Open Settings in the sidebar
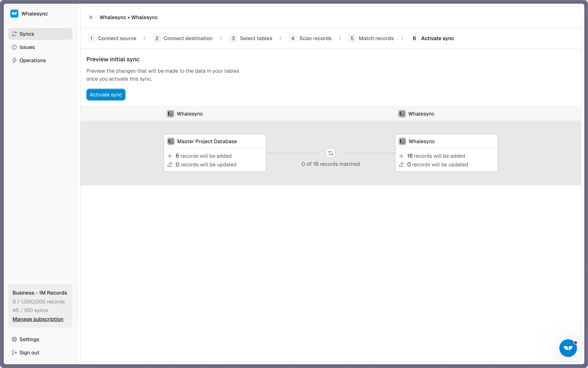This screenshot has width=588, height=368. [x=40, y=339]
